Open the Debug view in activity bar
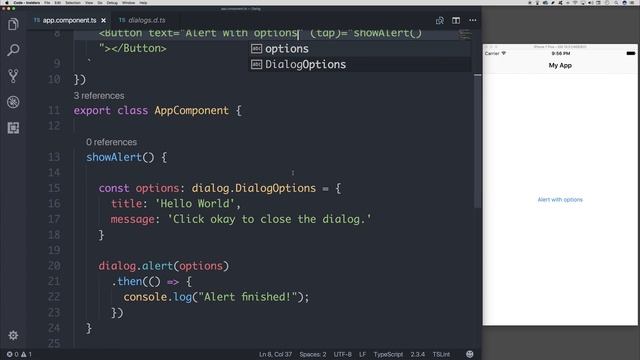The height and width of the screenshot is (360, 640). click(13, 102)
